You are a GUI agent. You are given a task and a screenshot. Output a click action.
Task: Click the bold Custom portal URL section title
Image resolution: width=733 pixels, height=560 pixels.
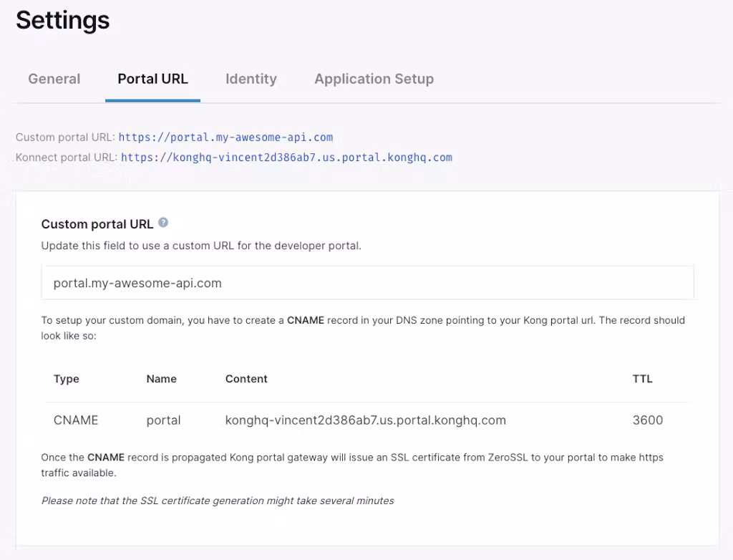point(97,224)
